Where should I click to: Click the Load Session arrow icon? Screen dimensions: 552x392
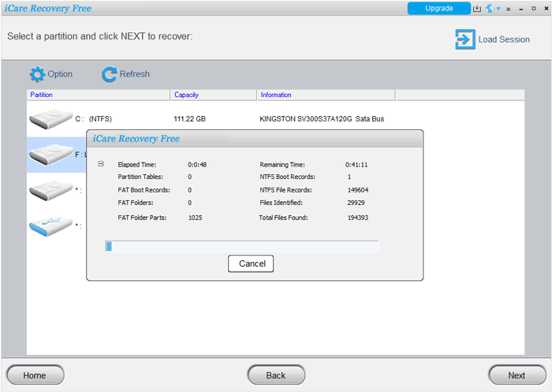tap(464, 39)
